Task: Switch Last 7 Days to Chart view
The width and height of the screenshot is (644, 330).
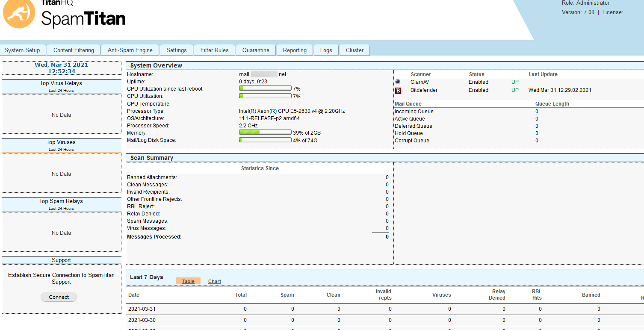Action: 215,281
